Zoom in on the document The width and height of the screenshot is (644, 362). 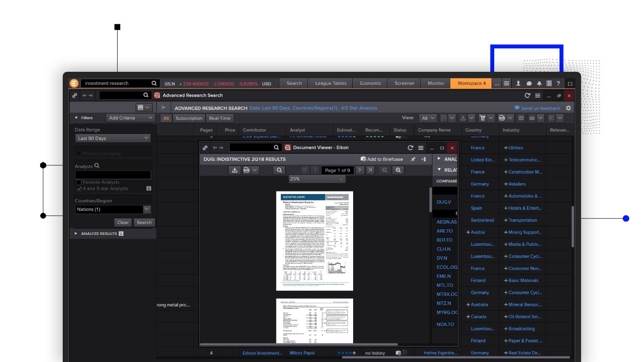pyautogui.click(x=398, y=170)
